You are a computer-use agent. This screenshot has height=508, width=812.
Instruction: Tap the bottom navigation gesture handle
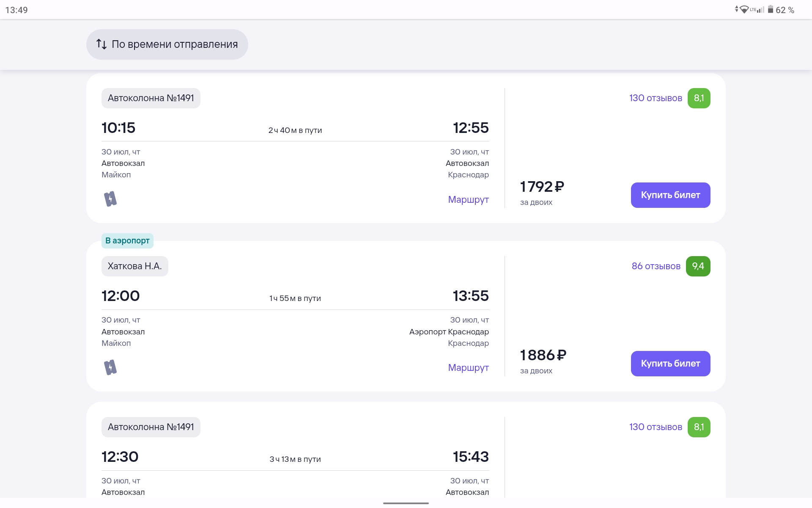[x=406, y=503]
